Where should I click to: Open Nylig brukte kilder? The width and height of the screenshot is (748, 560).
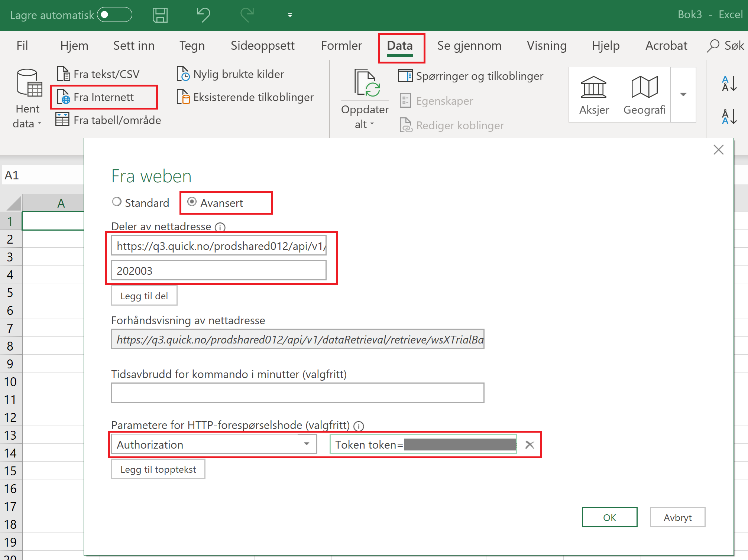point(230,74)
